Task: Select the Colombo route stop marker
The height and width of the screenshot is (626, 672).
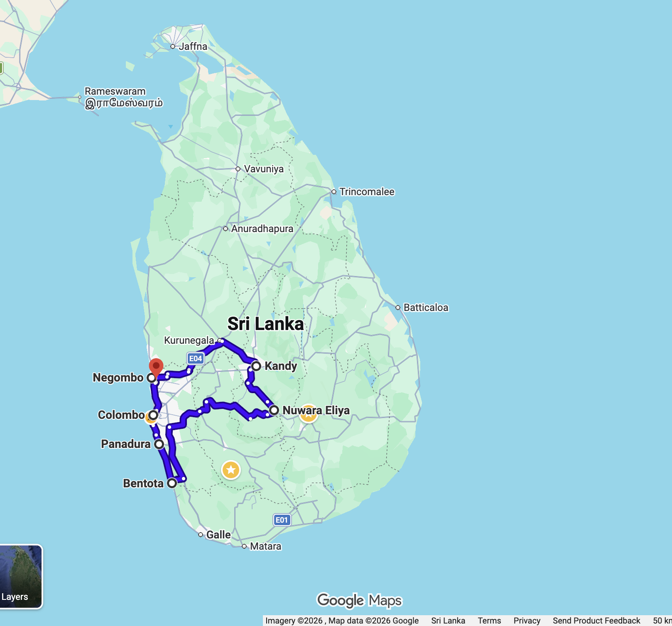Action: 153,415
